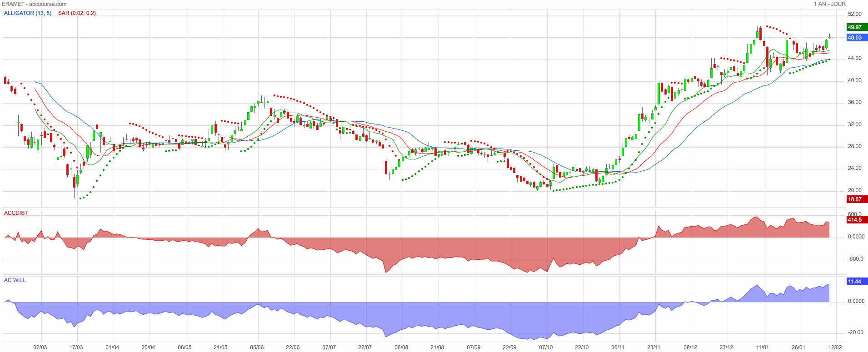Click the 24.00 price axis label
868x352 pixels.
855,168
